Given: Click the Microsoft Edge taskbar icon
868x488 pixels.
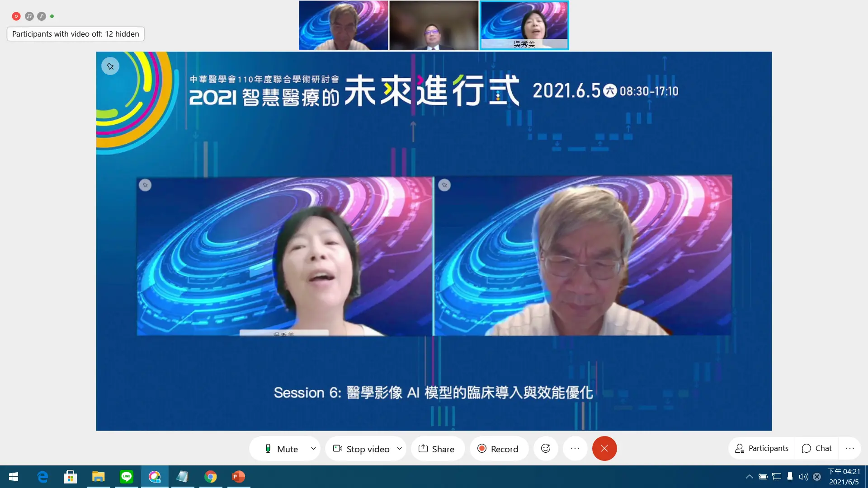Looking at the screenshot, I should [42, 477].
